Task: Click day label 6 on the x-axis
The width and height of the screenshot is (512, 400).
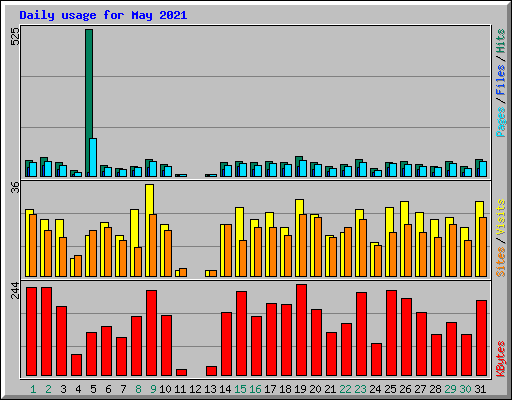Action: pos(108,389)
